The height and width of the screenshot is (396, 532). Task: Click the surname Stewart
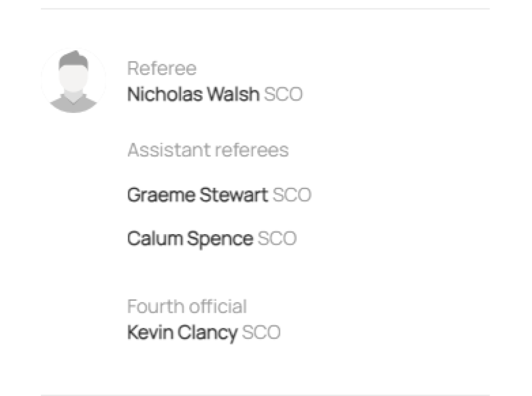(x=233, y=195)
